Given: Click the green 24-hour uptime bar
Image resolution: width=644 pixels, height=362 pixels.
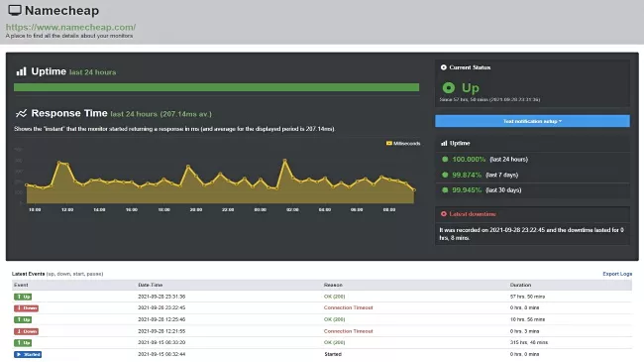Looking at the screenshot, I should click(216, 87).
